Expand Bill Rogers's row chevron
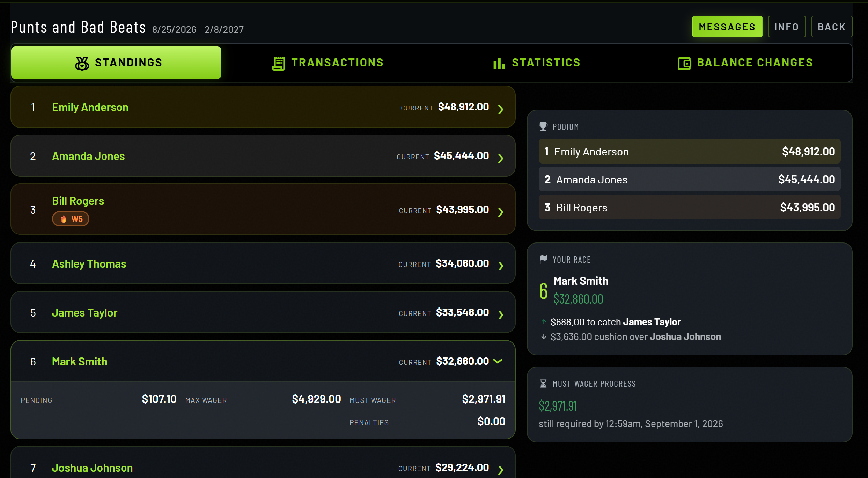 click(x=501, y=212)
